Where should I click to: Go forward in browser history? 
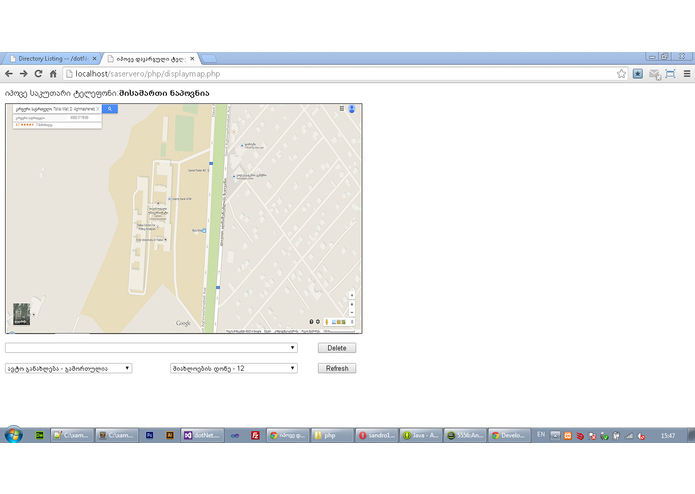[23, 74]
